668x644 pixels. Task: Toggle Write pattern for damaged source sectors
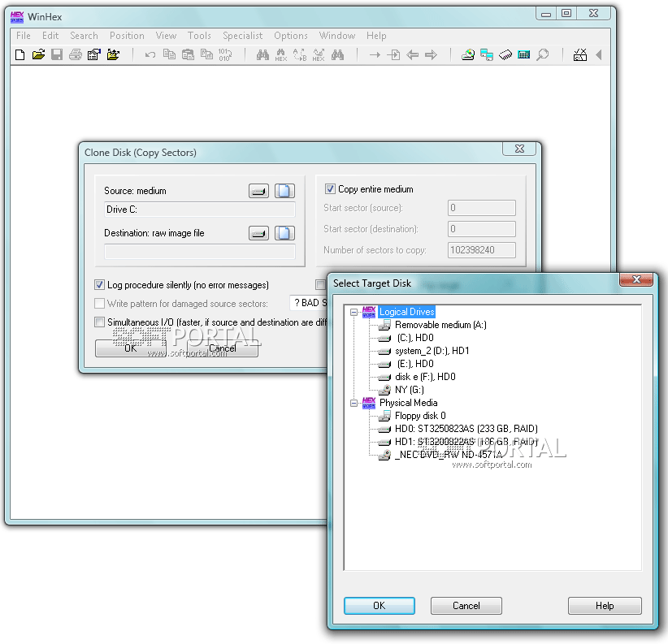[x=99, y=304]
